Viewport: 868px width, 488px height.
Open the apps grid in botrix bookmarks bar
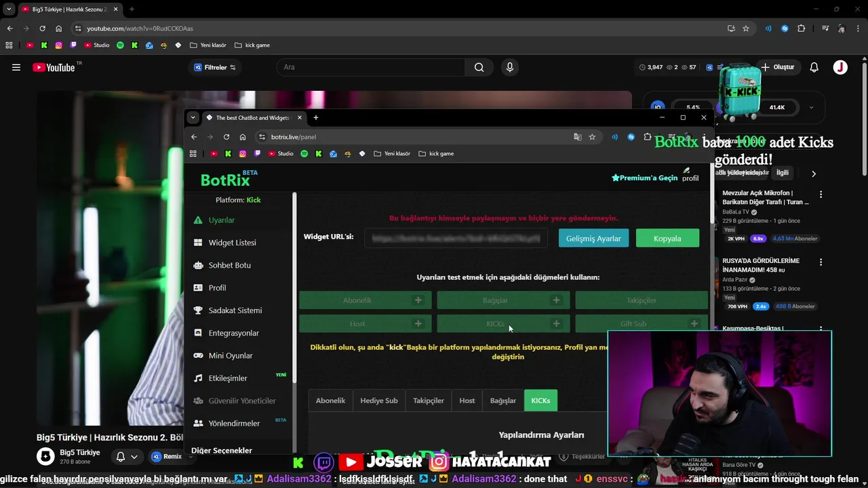click(x=193, y=154)
